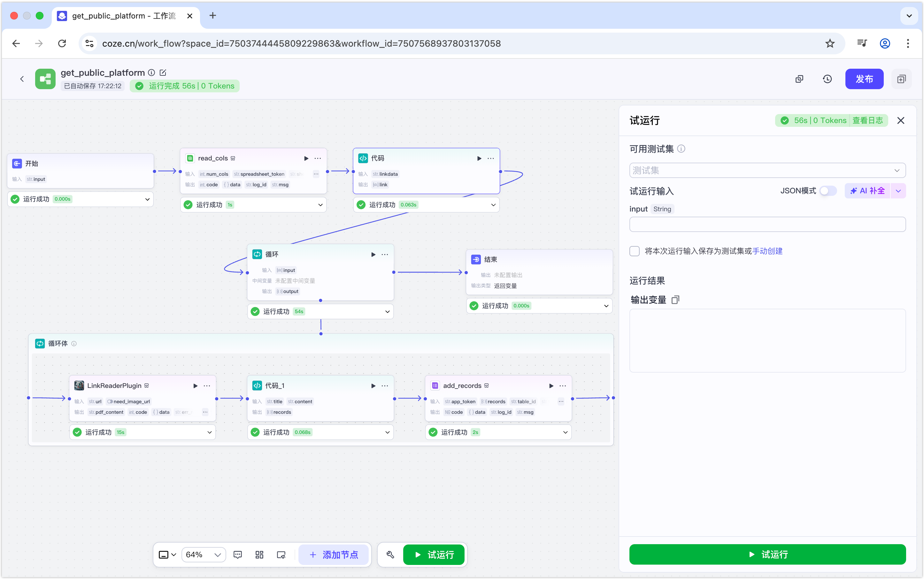This screenshot has height=579, width=924.
Task: Click the debug wrench icon
Action: pos(390,554)
